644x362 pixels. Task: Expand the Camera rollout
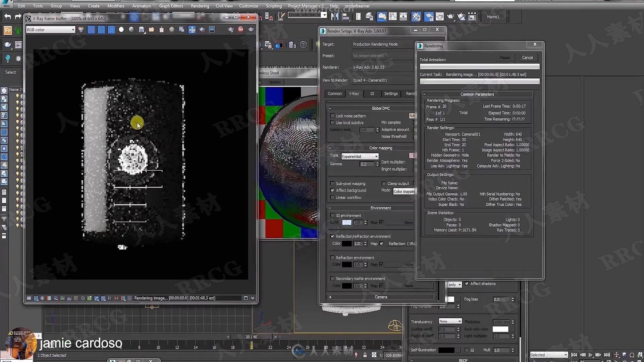tap(381, 297)
